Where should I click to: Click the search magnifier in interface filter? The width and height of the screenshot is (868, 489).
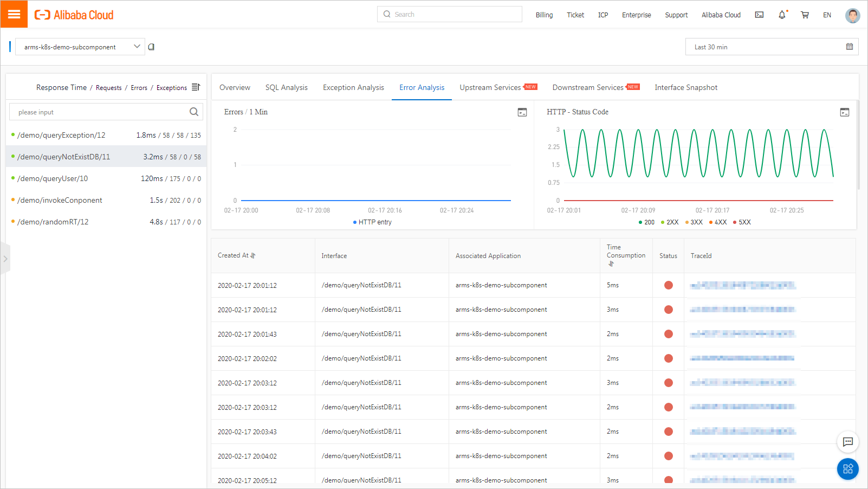[x=193, y=112]
